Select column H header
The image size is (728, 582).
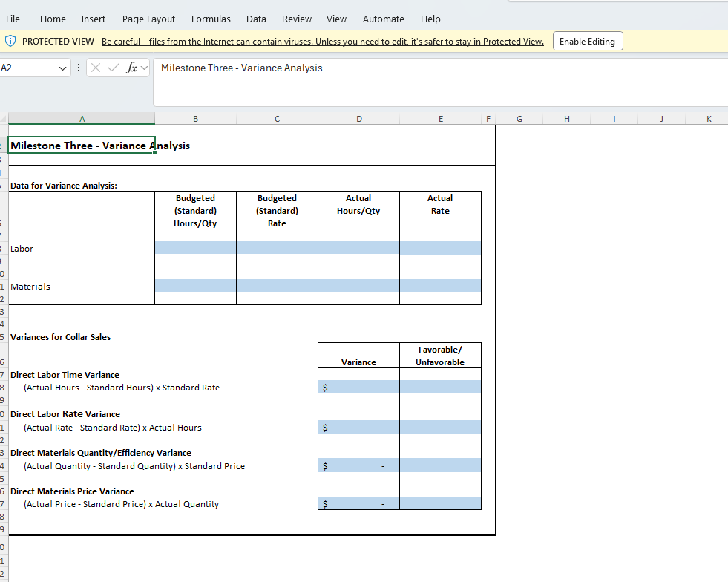566,119
